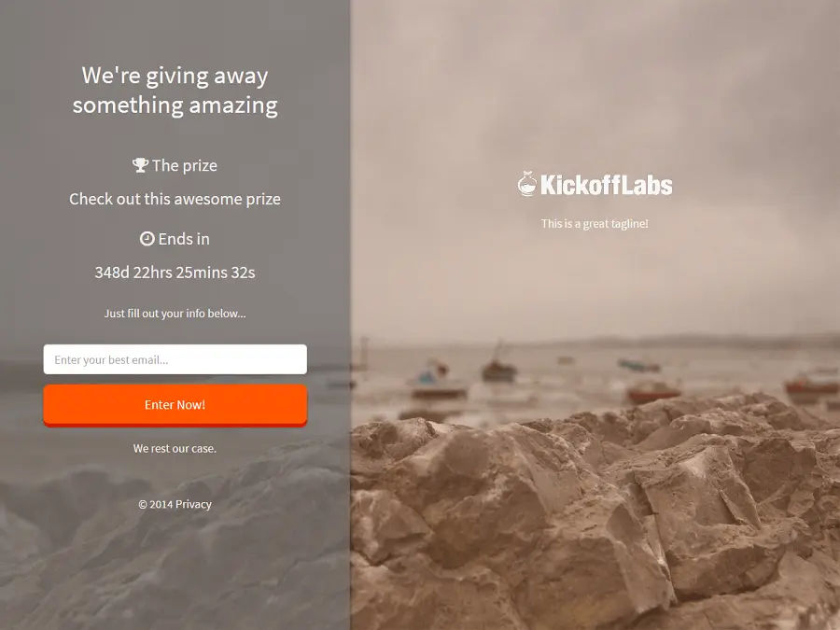Click the orange Enter Now! button

point(175,405)
